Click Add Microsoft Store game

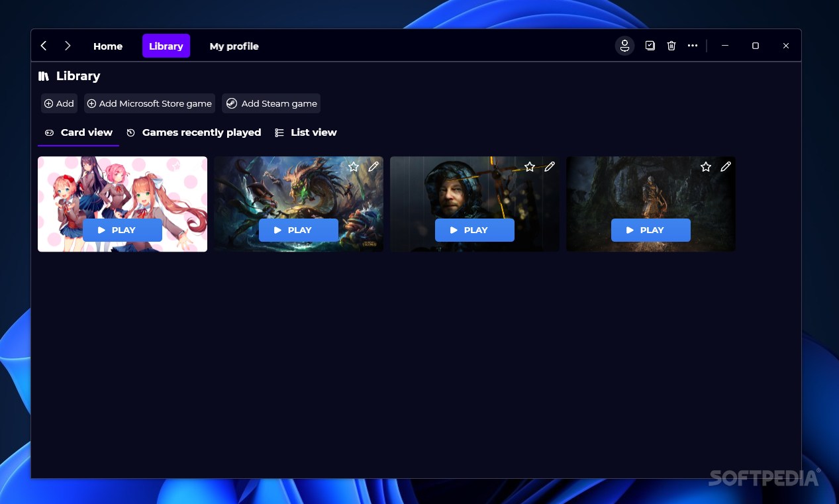point(150,103)
